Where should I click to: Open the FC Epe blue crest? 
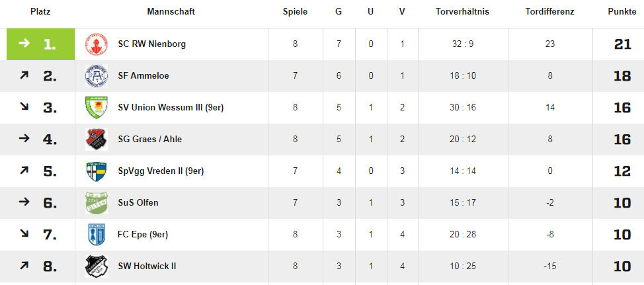tap(96, 235)
